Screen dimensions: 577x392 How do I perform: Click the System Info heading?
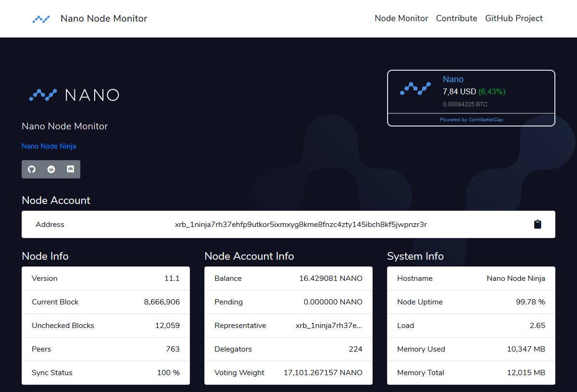pyautogui.click(x=415, y=256)
